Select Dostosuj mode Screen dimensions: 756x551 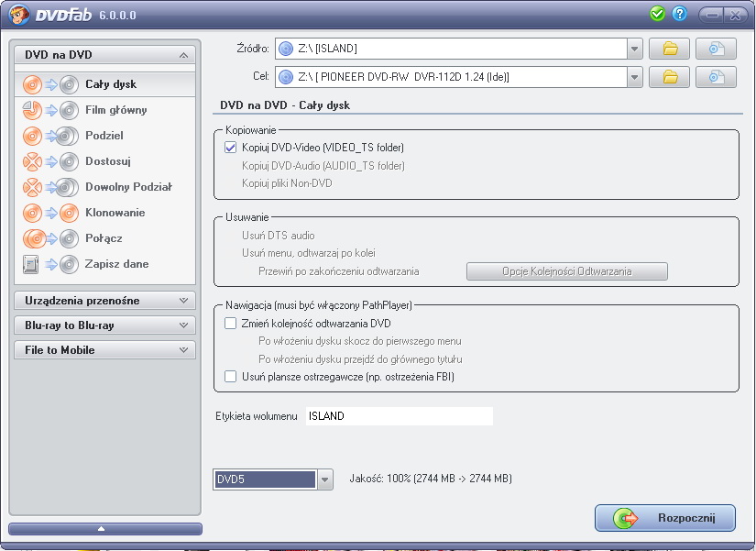(105, 161)
